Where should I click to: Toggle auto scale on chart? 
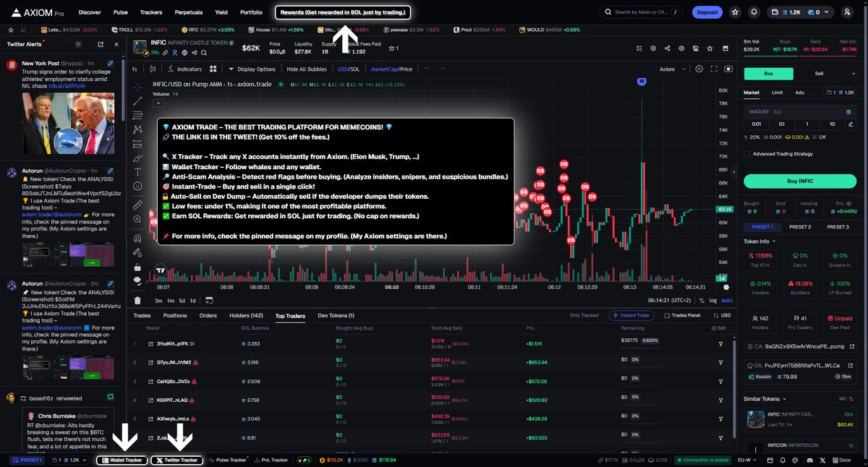[x=727, y=300]
